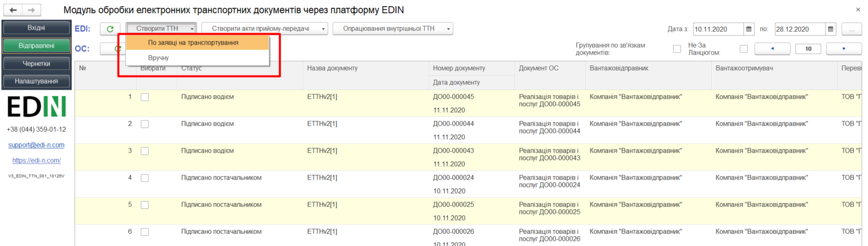Refresh the EDI document list
Screen dimensions: 868x246
(x=110, y=29)
